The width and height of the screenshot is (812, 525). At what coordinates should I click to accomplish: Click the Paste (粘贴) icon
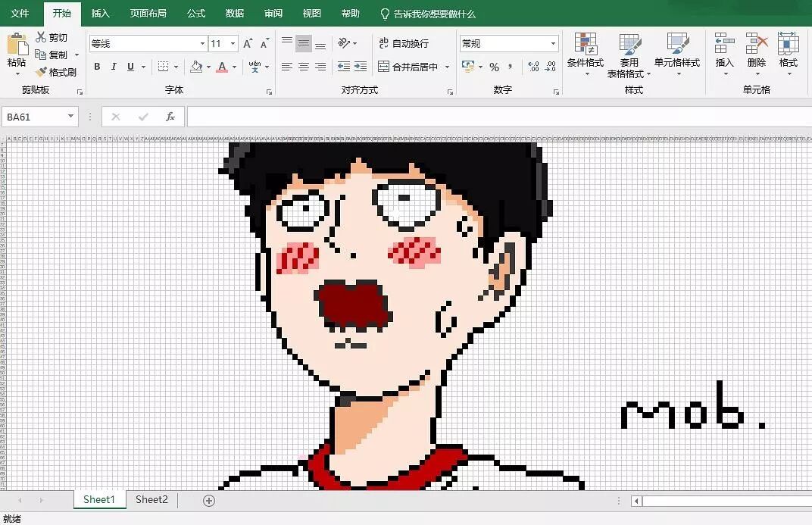pyautogui.click(x=17, y=45)
